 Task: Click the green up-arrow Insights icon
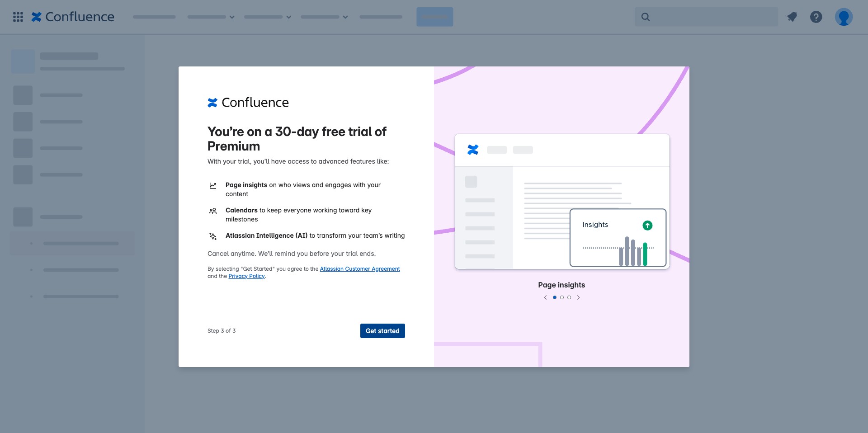click(x=647, y=225)
